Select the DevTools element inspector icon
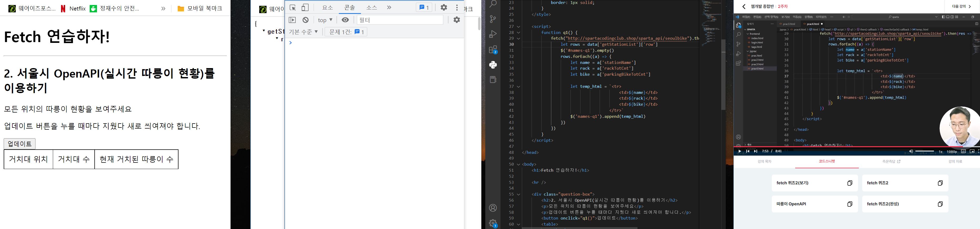The image size is (980, 229). pyautogui.click(x=293, y=8)
